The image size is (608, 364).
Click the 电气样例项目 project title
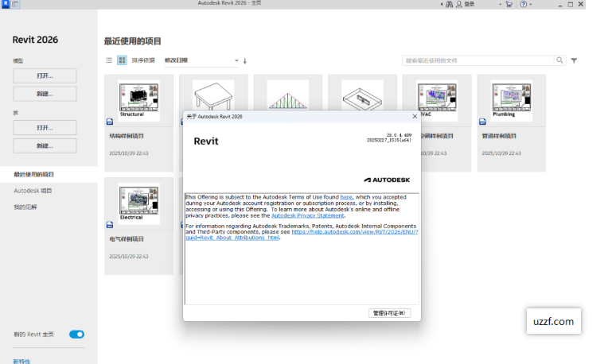coord(127,239)
